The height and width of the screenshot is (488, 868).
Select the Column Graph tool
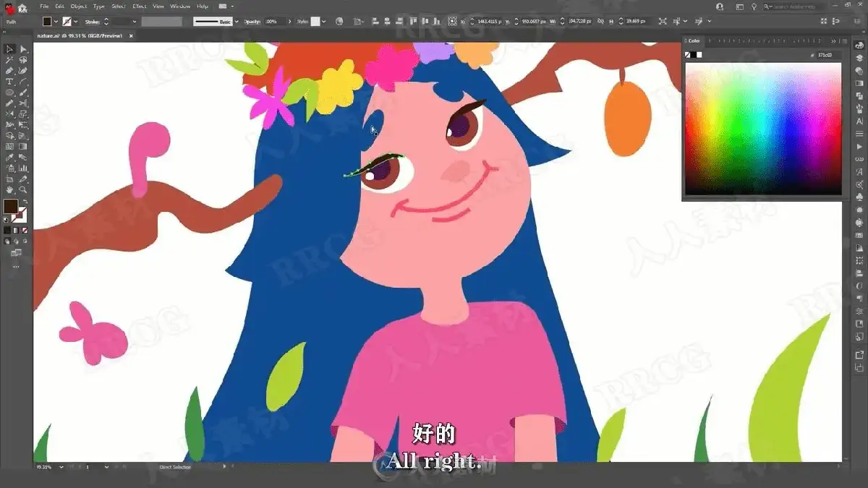point(23,168)
